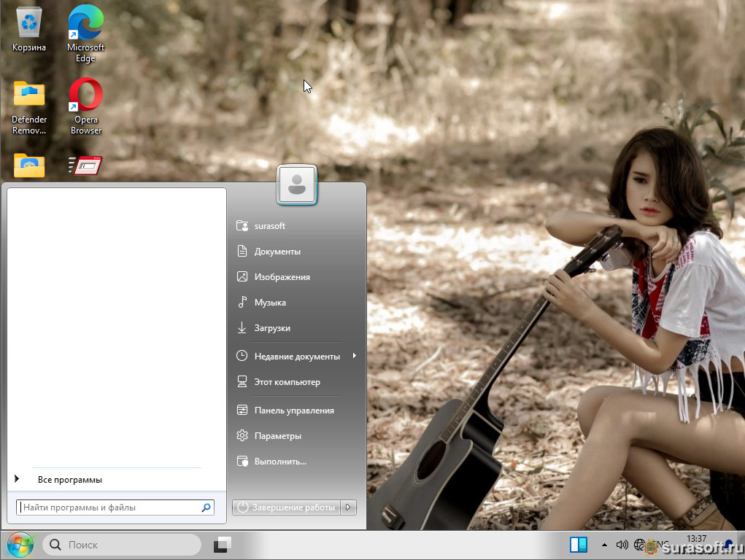
Task: Open Документы from Start menu
Action: 277,252
